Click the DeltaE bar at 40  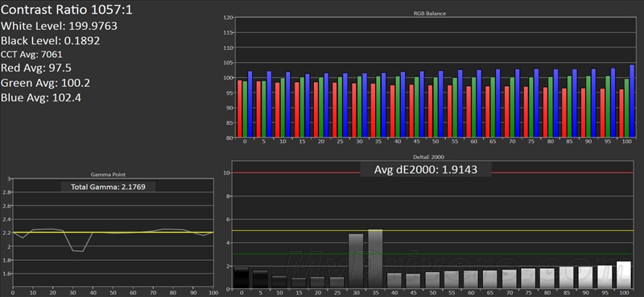coord(394,280)
